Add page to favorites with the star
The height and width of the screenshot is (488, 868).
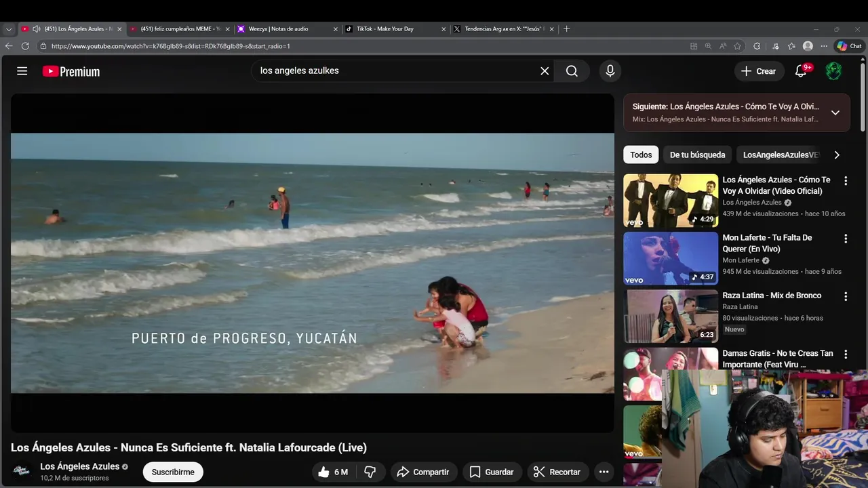[x=737, y=46]
